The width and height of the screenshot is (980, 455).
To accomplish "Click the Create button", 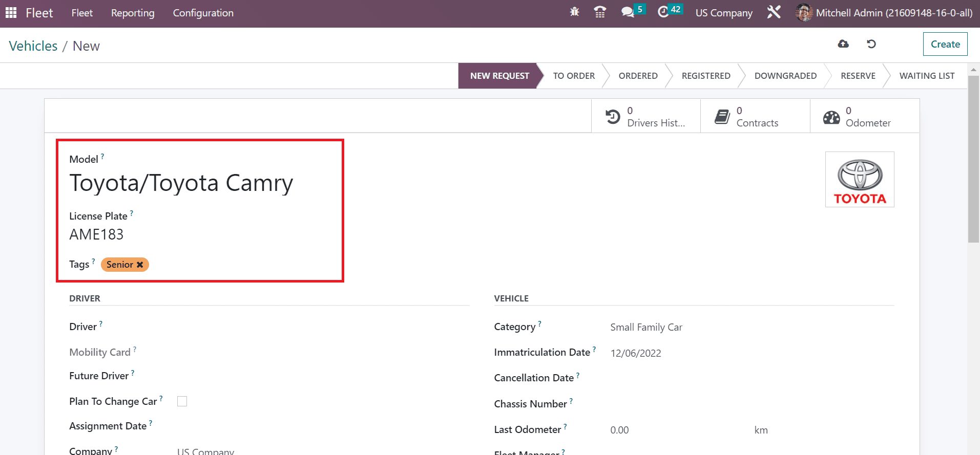I will click(945, 44).
